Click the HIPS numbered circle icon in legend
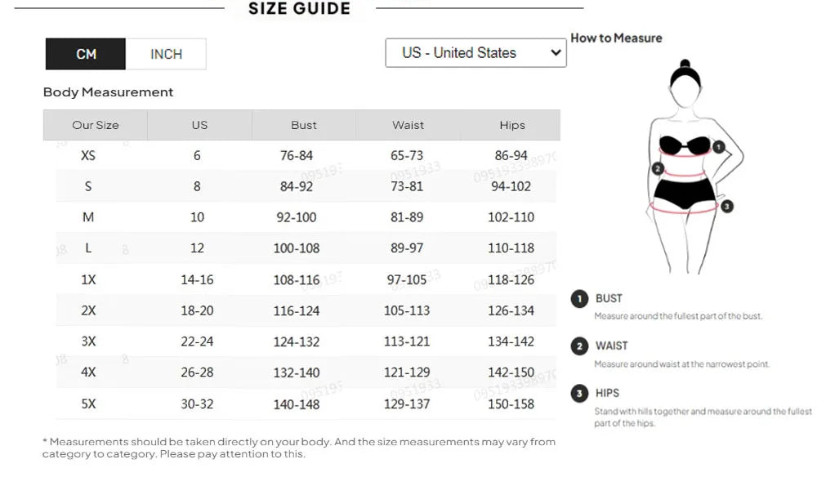 point(579,394)
